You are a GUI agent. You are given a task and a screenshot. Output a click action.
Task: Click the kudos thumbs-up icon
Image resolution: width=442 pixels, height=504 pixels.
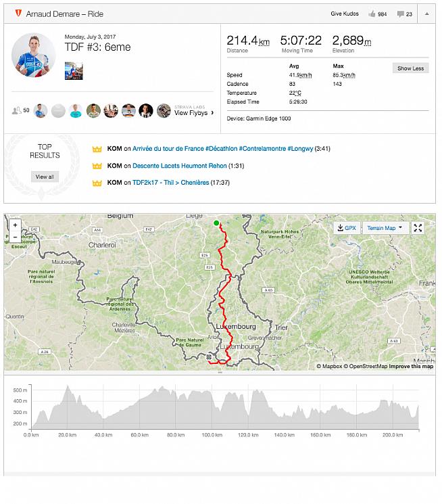click(372, 14)
